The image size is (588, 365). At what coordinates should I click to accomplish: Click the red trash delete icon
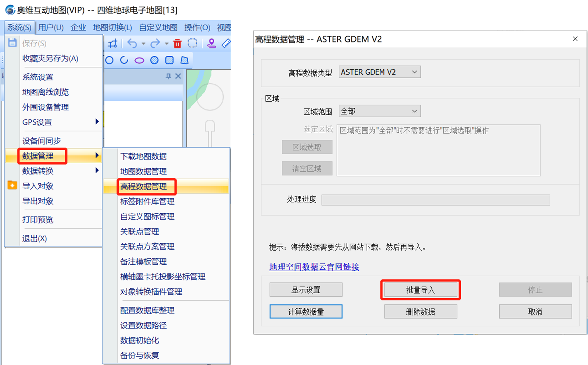tap(177, 43)
